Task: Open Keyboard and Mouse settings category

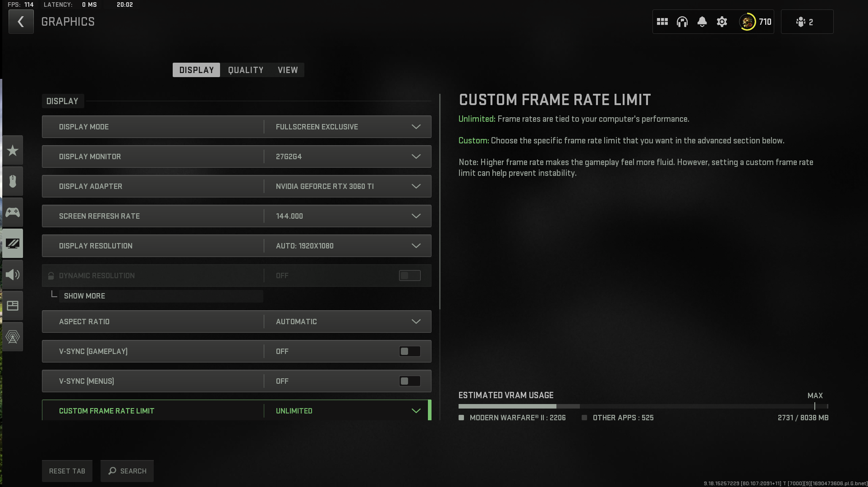Action: 13,181
